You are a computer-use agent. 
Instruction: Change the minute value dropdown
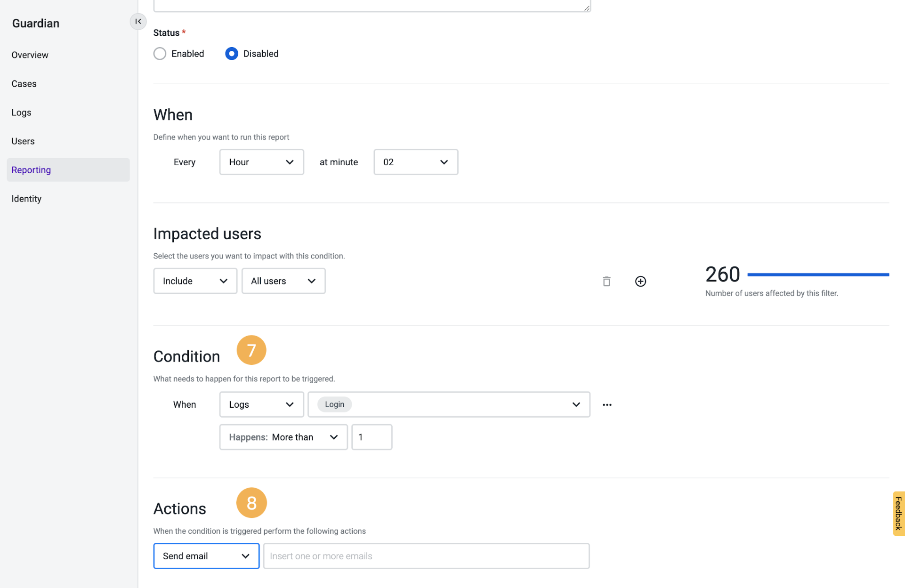[415, 162]
